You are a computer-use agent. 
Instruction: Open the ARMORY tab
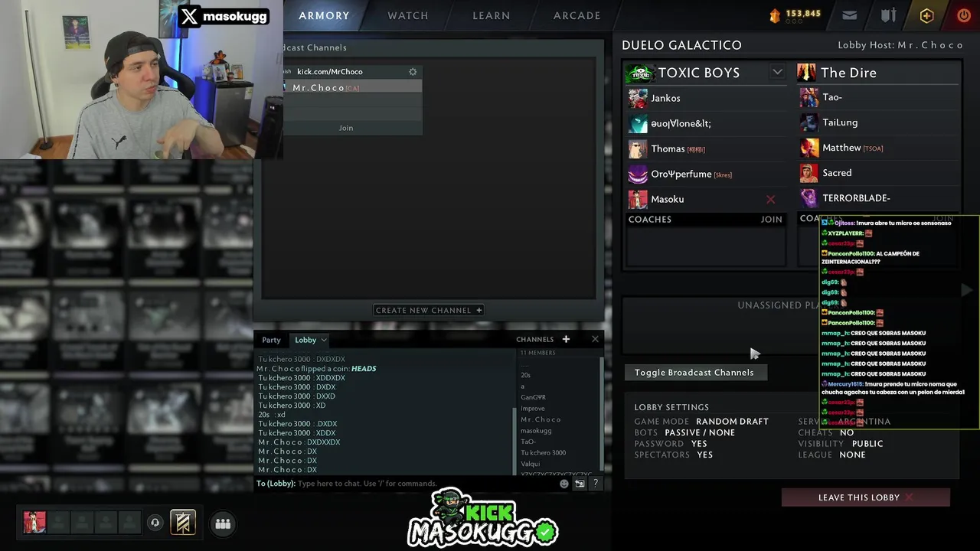(x=324, y=15)
